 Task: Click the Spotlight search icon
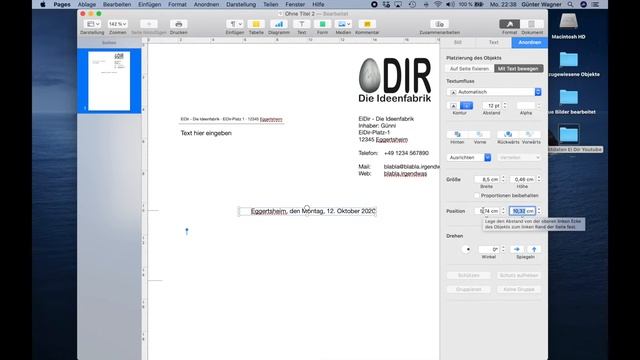[x=570, y=4]
